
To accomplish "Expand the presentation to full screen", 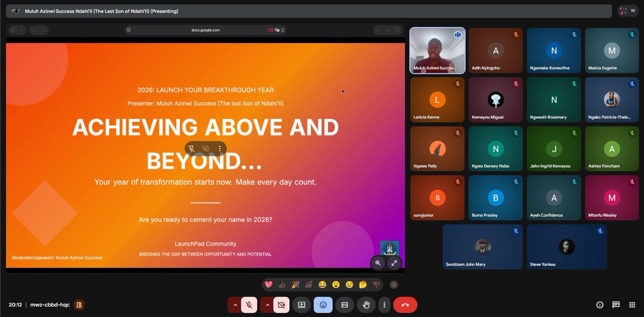I will [394, 263].
